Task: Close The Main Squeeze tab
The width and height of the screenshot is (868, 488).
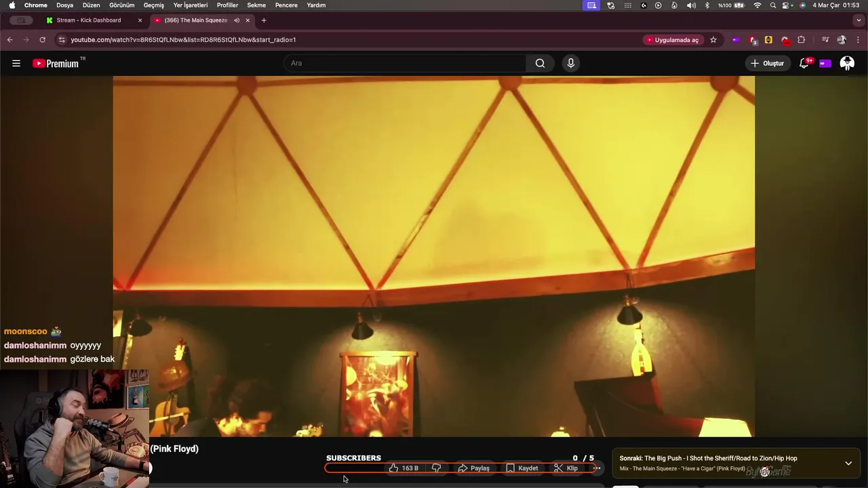Action: coord(248,20)
